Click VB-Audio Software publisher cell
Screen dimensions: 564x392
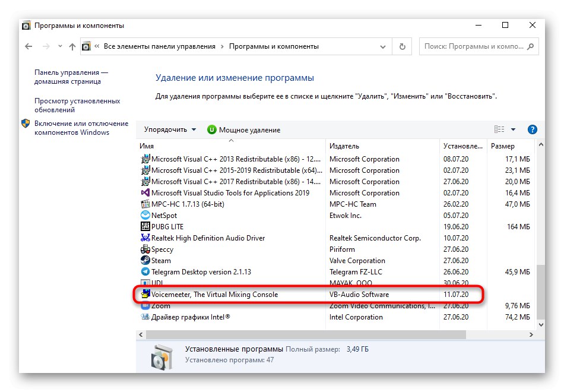pos(359,295)
